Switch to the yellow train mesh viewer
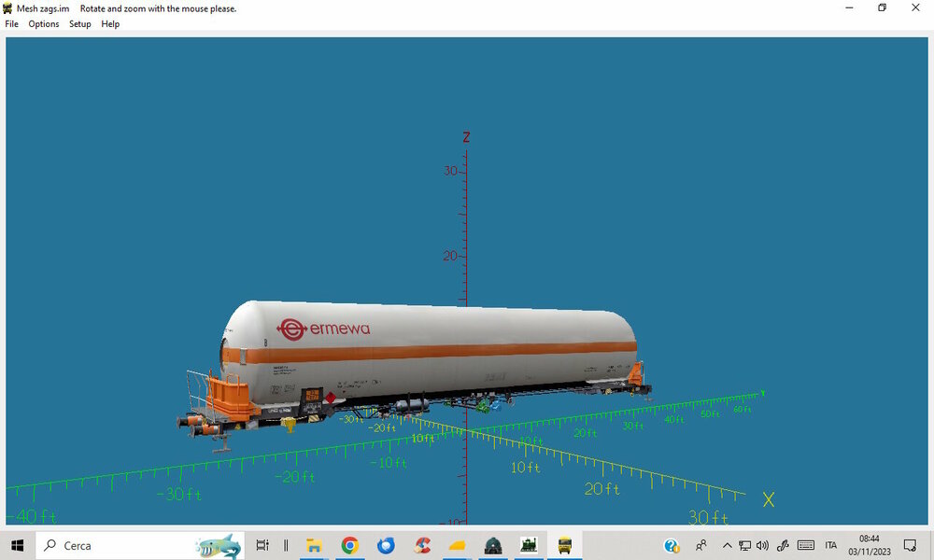 point(565,545)
